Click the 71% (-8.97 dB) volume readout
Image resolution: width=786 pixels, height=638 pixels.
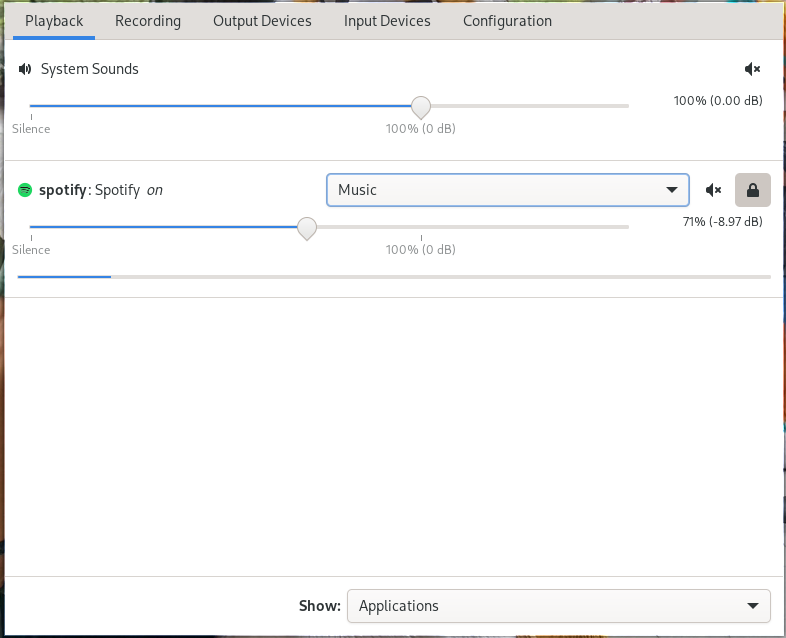(722, 221)
